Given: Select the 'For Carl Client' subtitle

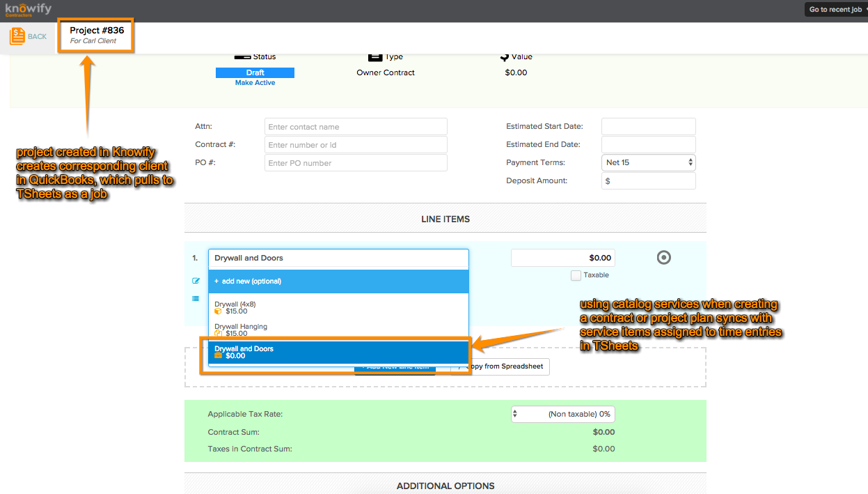Looking at the screenshot, I should click(x=93, y=41).
